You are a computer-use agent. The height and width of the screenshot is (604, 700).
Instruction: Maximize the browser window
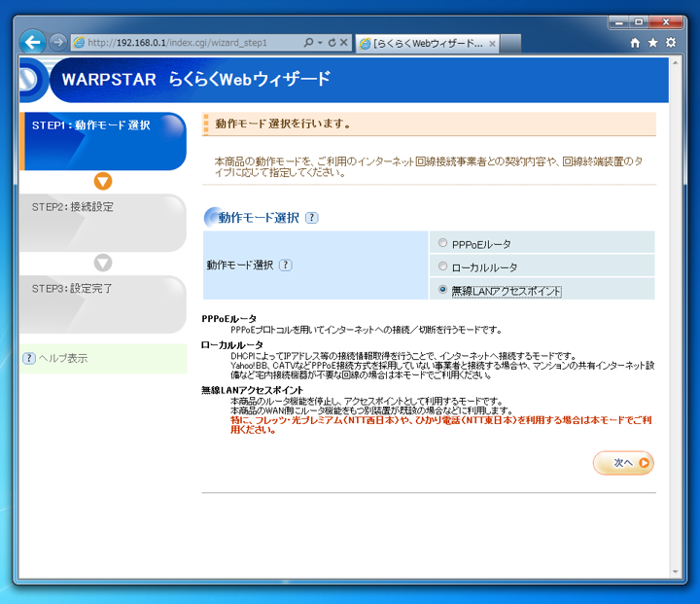(x=639, y=22)
